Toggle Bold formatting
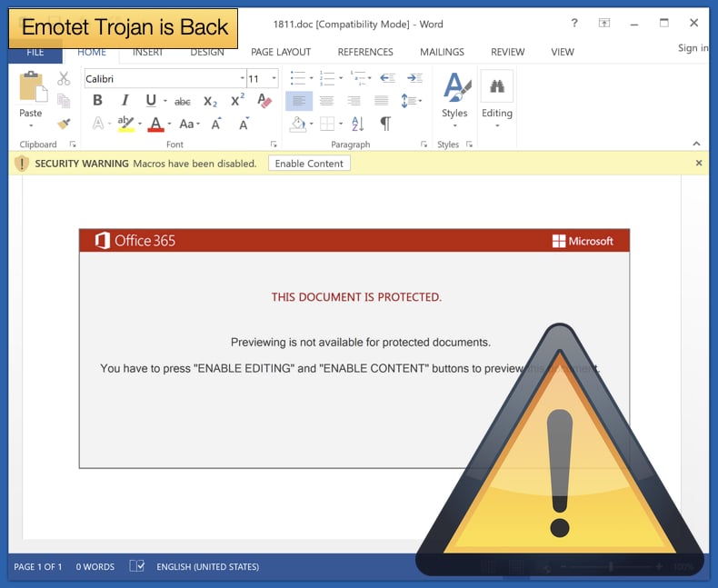The width and height of the screenshot is (718, 588). point(97,100)
